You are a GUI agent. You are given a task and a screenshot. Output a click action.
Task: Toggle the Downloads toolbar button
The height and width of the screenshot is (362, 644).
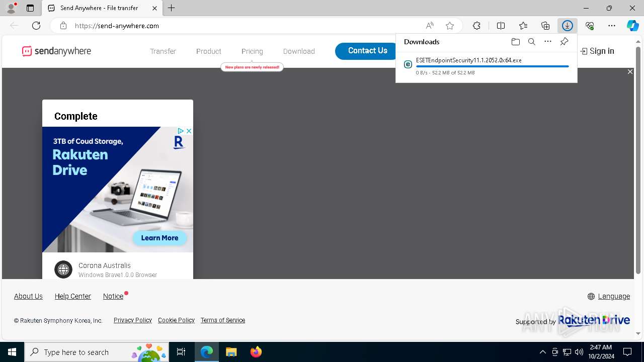tap(568, 26)
